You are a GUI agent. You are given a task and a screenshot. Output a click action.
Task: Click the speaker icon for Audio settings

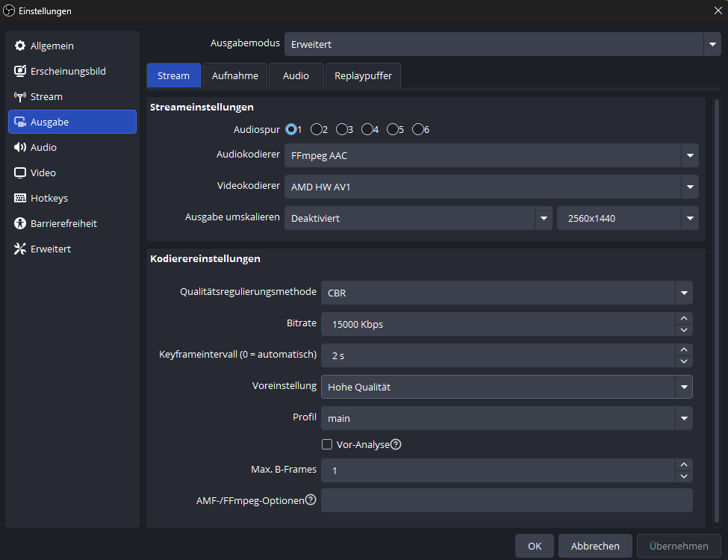(20, 148)
